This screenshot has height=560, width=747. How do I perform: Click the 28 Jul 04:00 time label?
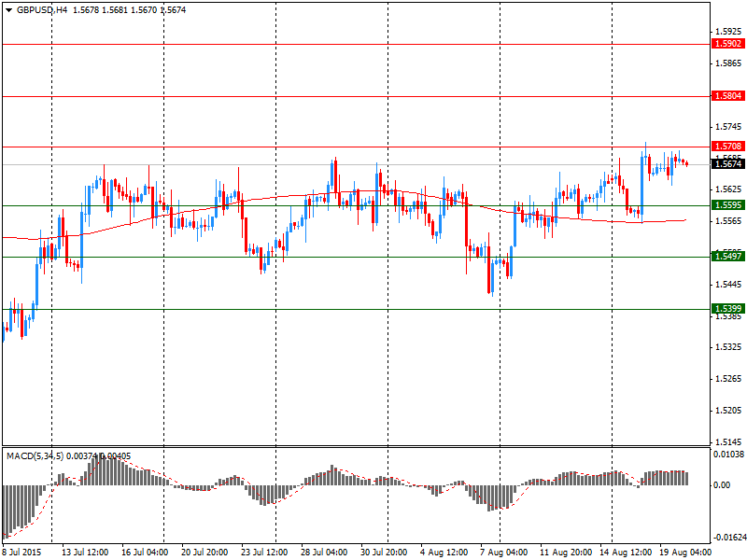click(324, 553)
